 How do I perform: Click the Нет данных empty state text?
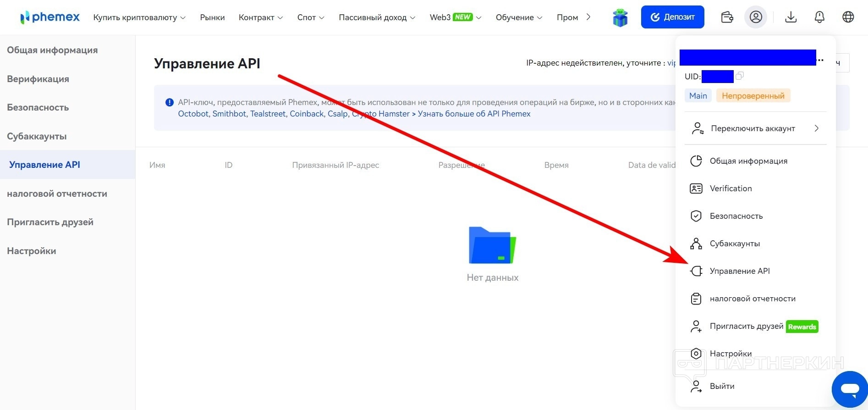(x=493, y=277)
